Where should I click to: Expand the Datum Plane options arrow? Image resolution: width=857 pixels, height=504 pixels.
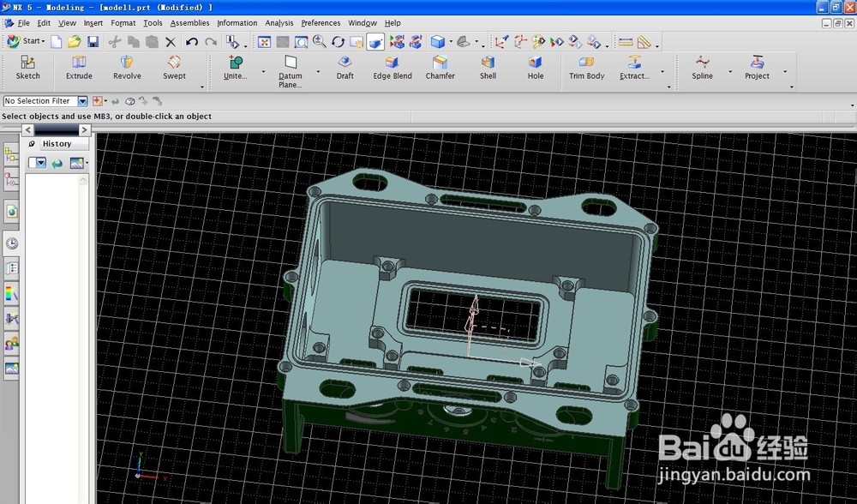(318, 72)
